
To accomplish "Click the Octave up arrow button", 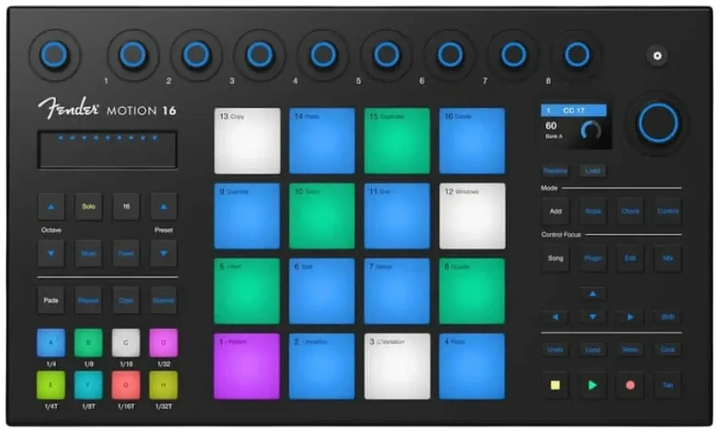I will click(51, 207).
